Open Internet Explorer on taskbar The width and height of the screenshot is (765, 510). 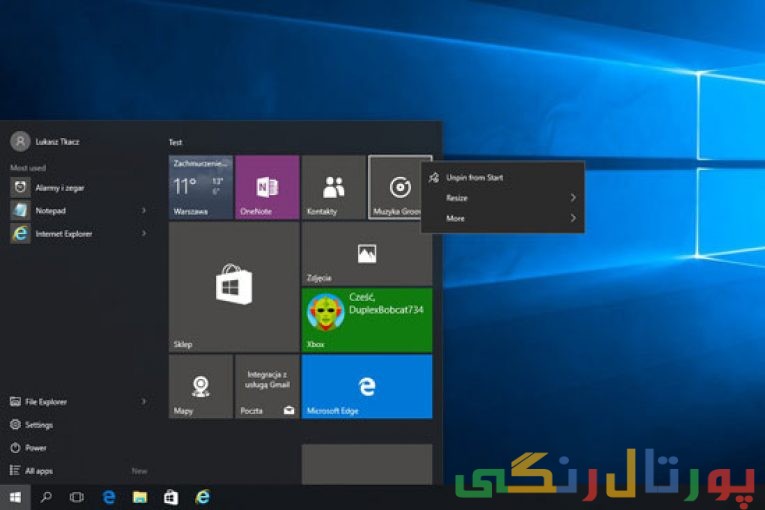[202, 497]
